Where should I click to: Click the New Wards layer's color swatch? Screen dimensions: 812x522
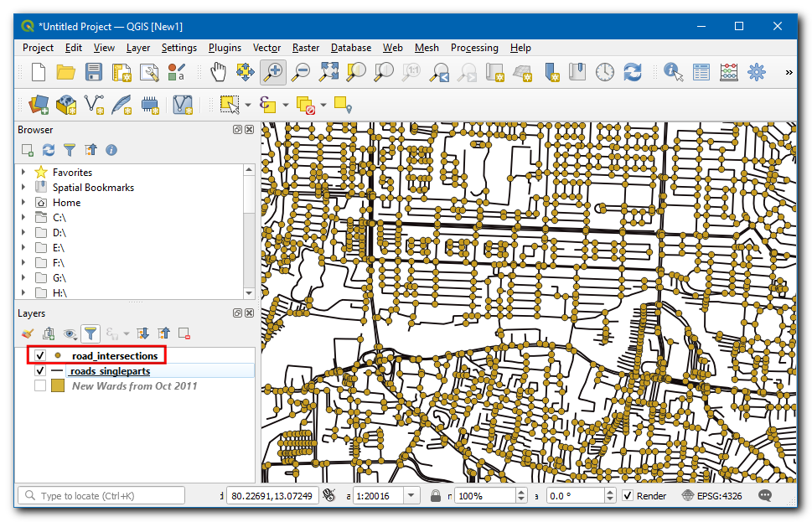[58, 386]
